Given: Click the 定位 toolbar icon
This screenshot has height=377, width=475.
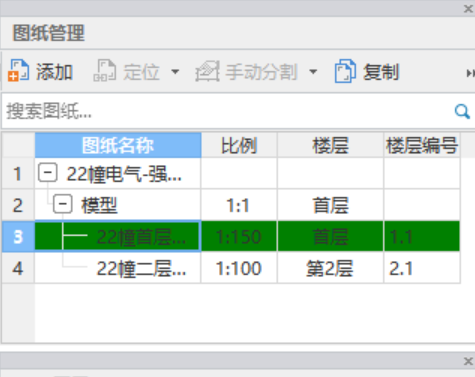Looking at the screenshot, I should click(104, 71).
